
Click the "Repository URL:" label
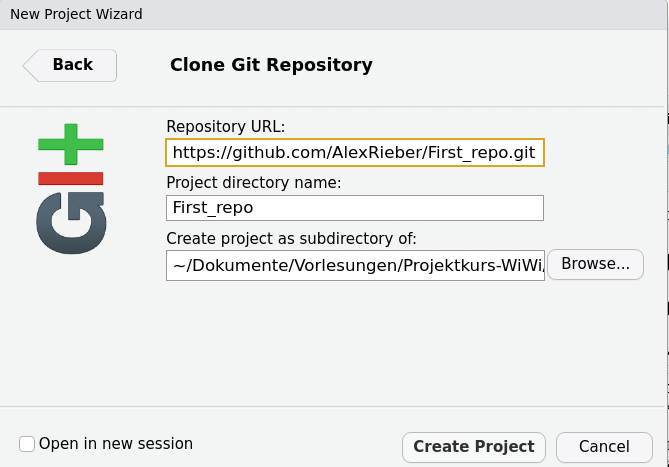226,126
